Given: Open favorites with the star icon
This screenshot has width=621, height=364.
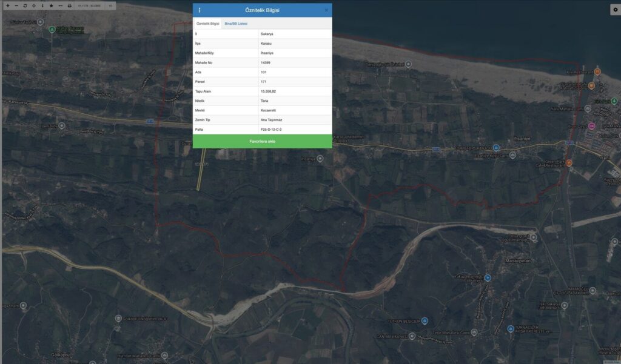Looking at the screenshot, I should pos(51,5).
